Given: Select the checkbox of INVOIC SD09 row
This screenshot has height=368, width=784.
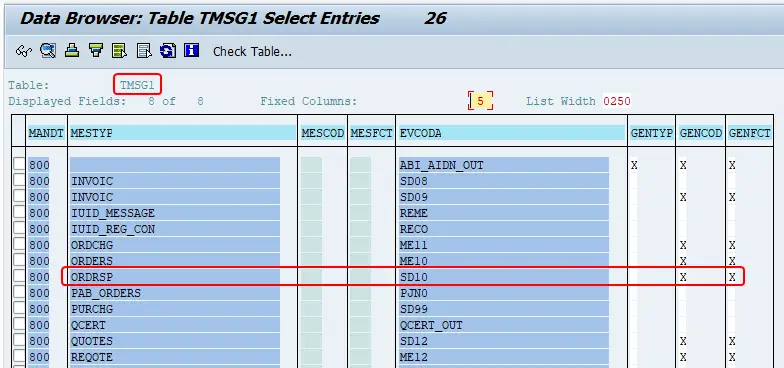Looking at the screenshot, I should click(x=19, y=197).
